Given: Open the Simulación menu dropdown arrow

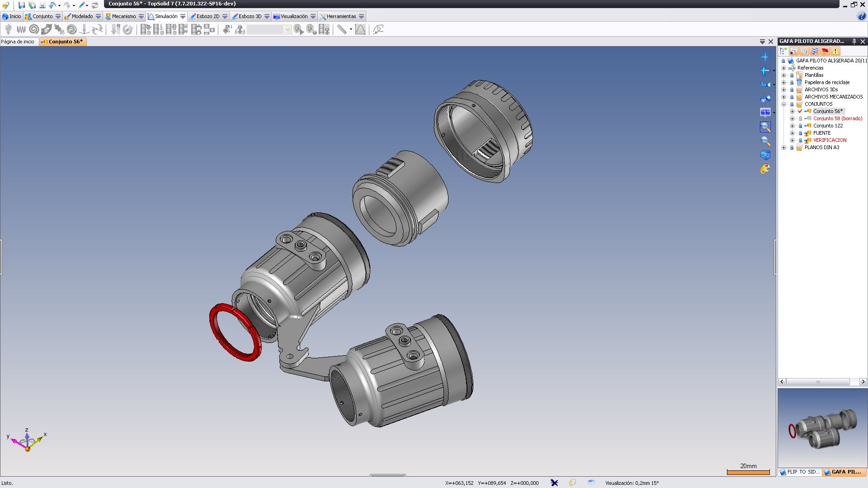Looking at the screenshot, I should 183,16.
